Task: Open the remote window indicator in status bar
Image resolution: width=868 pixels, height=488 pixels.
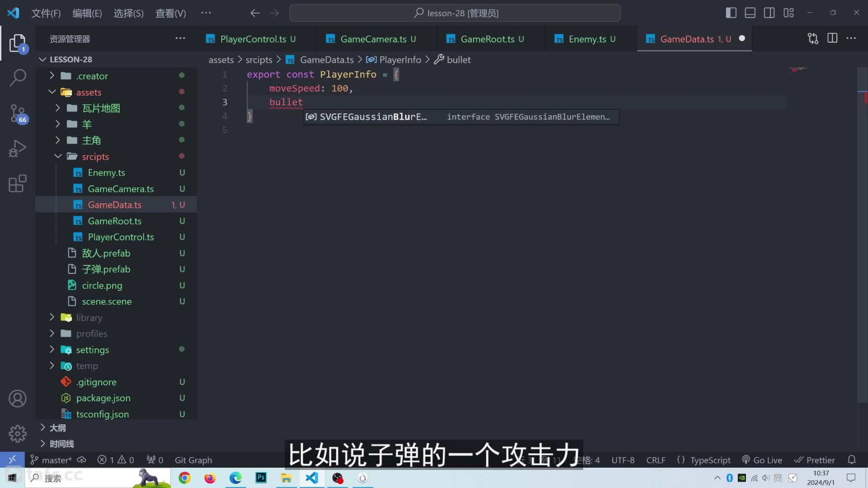Action: pos(12,460)
